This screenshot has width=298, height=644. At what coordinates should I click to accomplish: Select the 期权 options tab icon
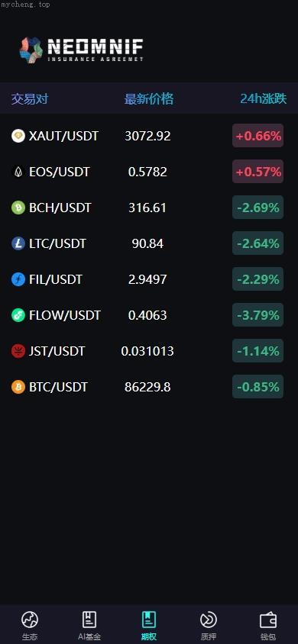[149, 620]
